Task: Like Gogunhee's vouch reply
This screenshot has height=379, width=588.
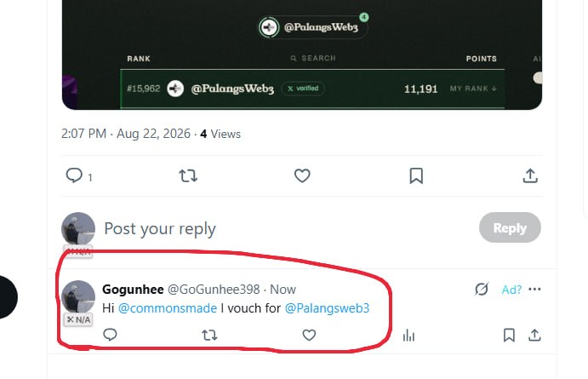Action: click(309, 335)
